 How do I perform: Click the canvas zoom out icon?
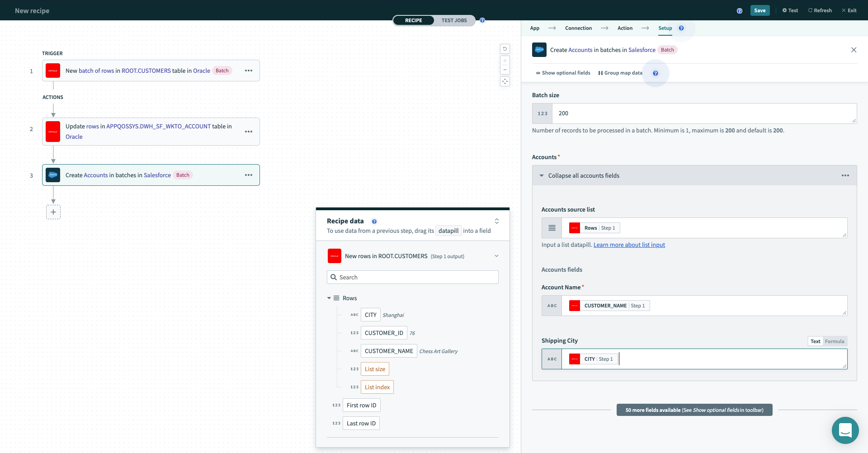[x=505, y=70]
